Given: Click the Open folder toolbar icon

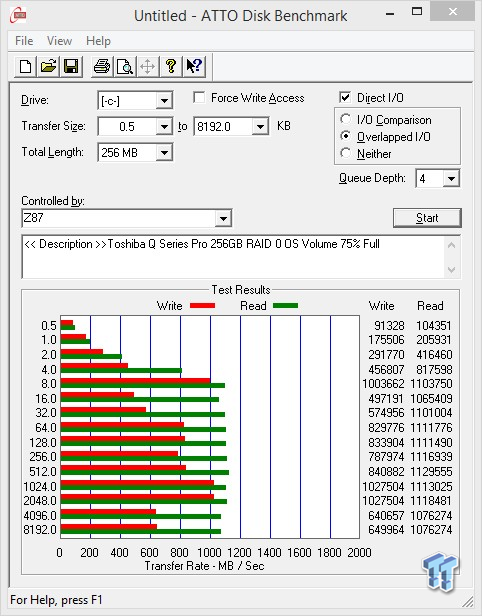Looking at the screenshot, I should pos(48,66).
